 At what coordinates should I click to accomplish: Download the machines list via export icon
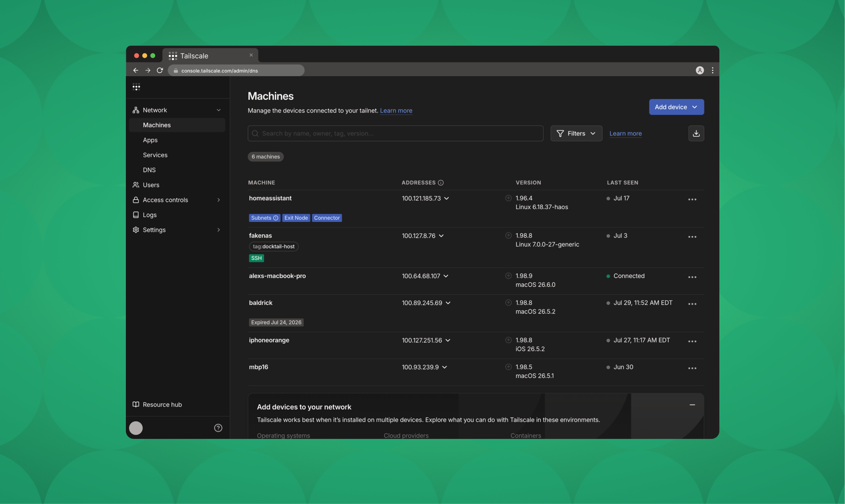(x=696, y=134)
